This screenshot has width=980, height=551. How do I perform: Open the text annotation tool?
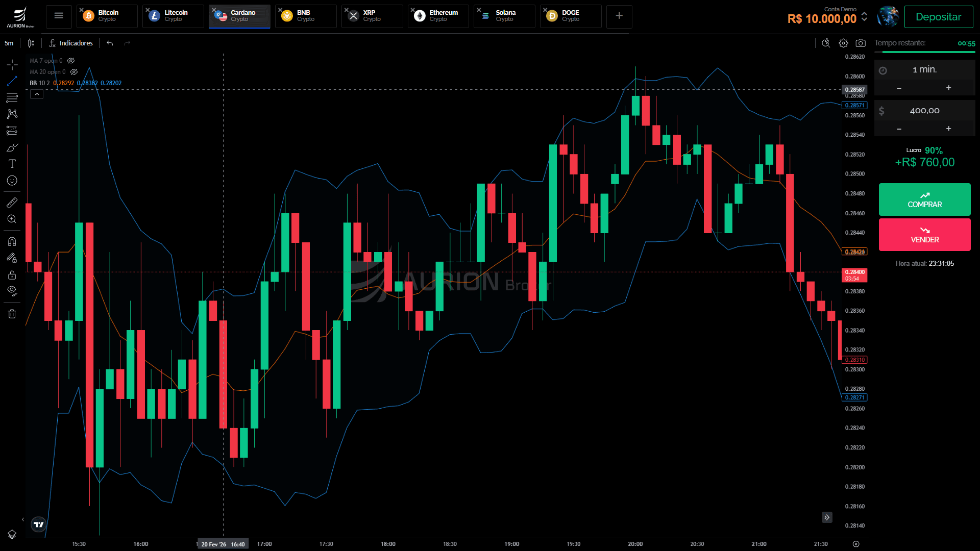(x=12, y=164)
